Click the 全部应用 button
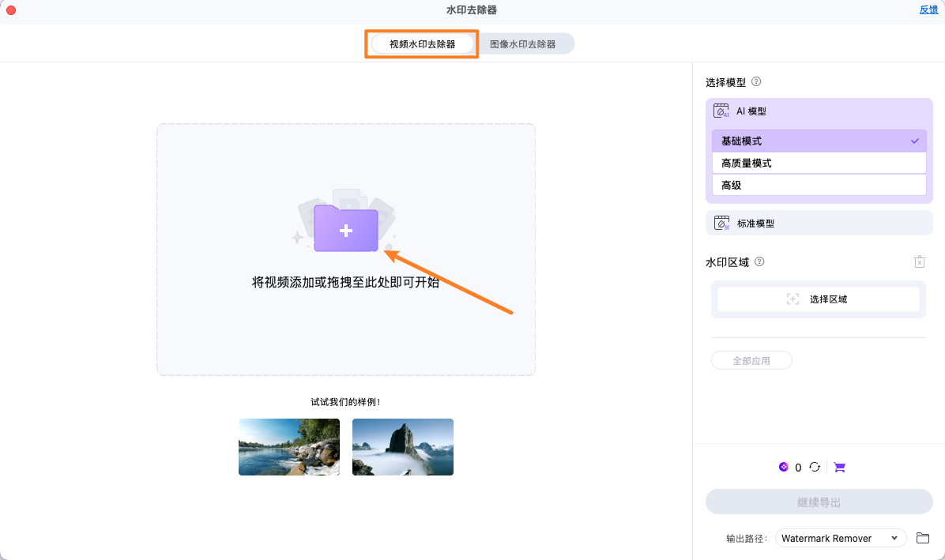The width and height of the screenshot is (945, 560). click(x=751, y=360)
